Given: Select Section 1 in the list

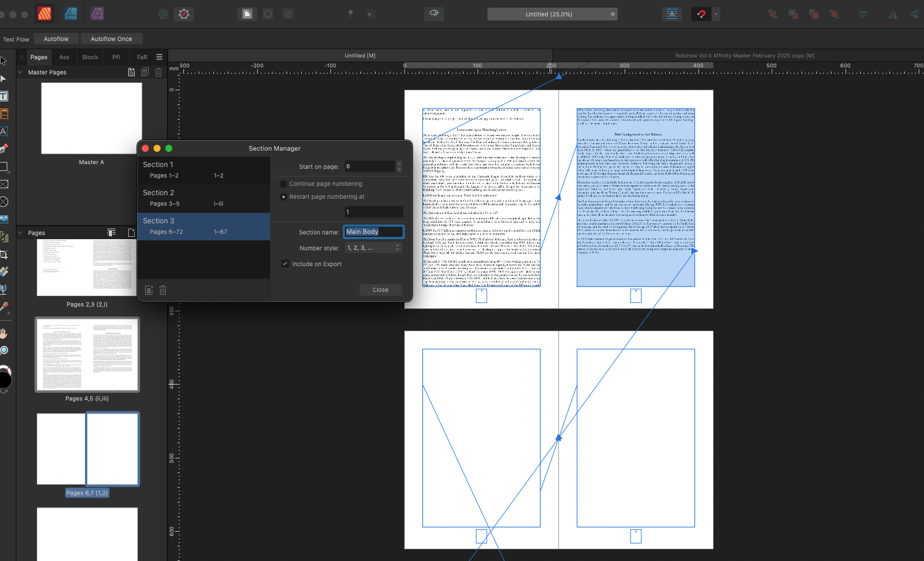Looking at the screenshot, I should point(203,170).
